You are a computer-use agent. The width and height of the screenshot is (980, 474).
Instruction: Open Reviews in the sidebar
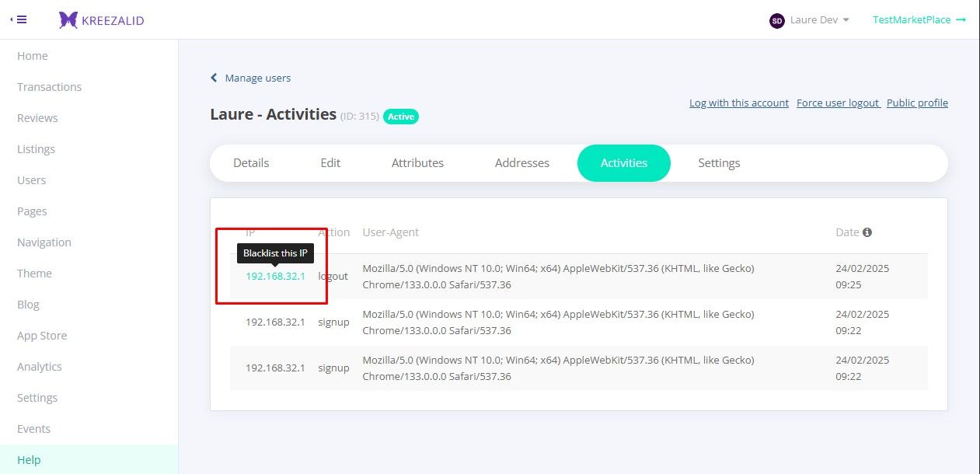37,118
